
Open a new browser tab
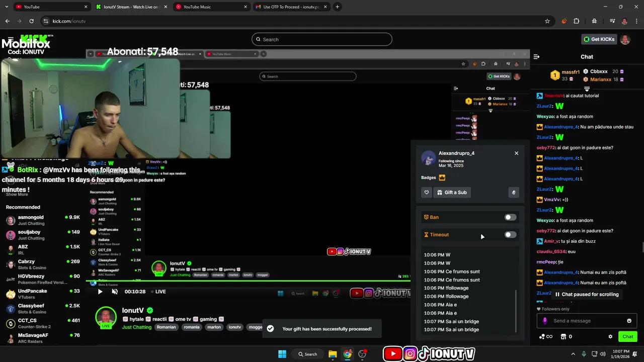pos(337,7)
